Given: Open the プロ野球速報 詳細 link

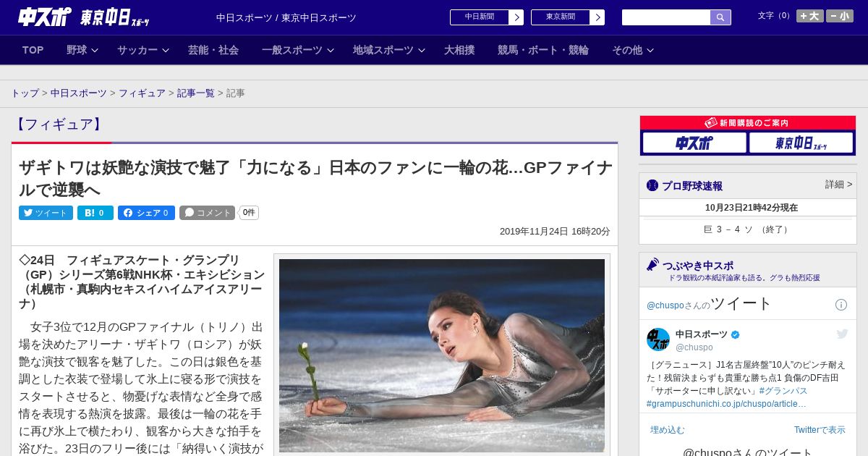Looking at the screenshot, I should tap(839, 185).
